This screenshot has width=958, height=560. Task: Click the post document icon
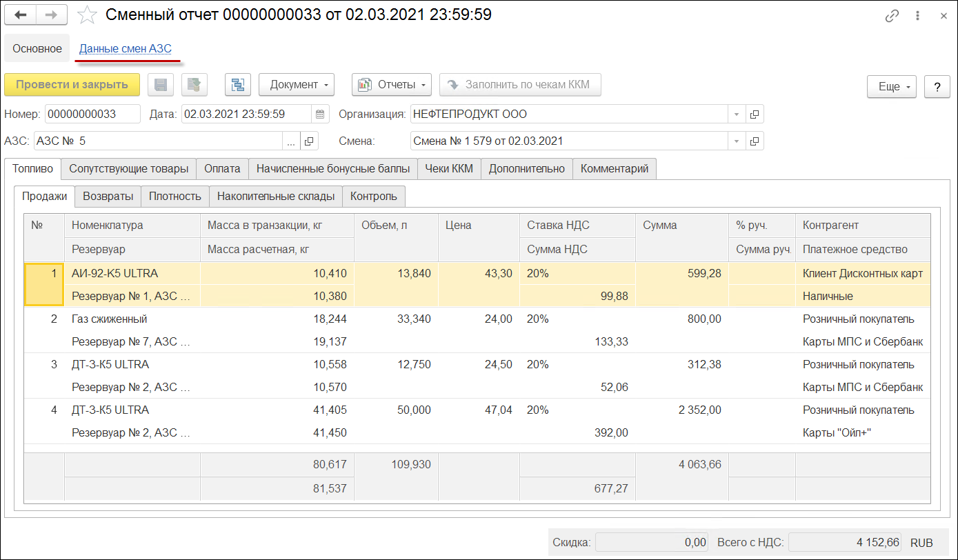pyautogui.click(x=194, y=85)
